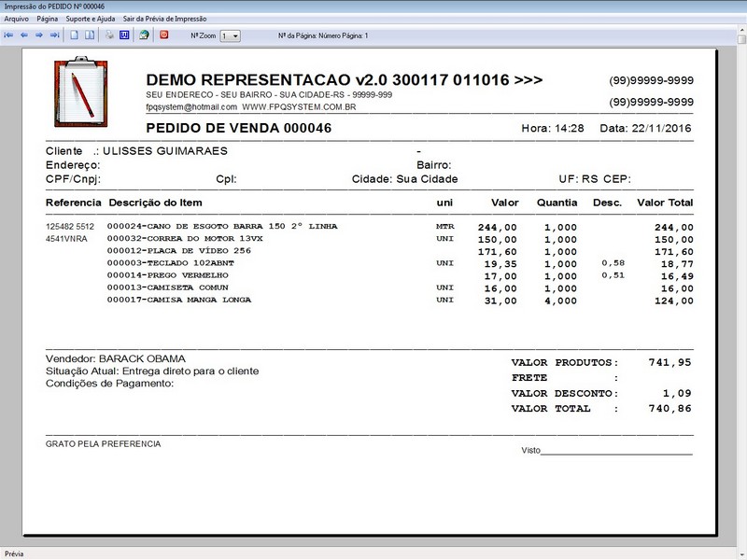Image resolution: width=747 pixels, height=560 pixels.
Task: Click the vertical scrollbar thumb
Action: pyautogui.click(x=741, y=39)
